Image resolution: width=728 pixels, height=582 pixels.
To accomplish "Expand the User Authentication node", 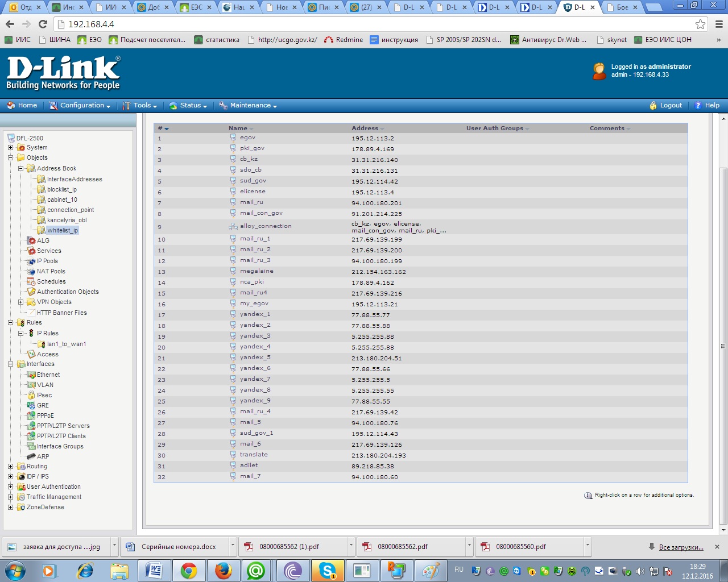I will click(x=10, y=487).
